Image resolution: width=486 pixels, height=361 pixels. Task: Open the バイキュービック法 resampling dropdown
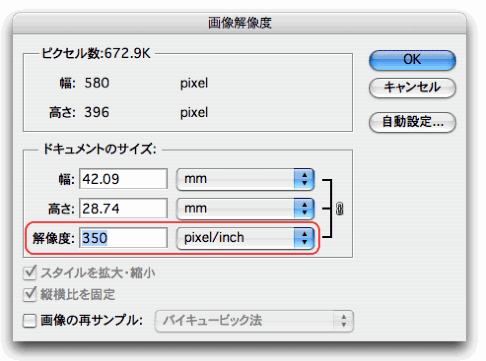[x=254, y=321]
